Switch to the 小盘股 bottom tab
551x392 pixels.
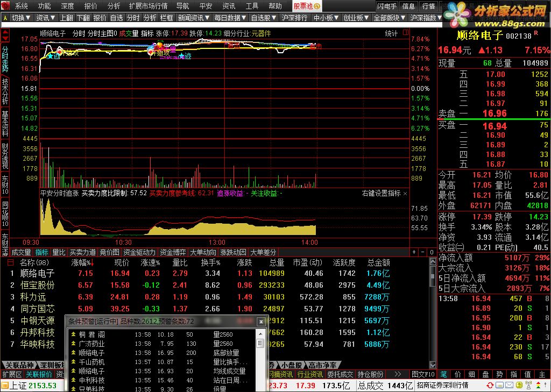pyautogui.click(x=291, y=366)
